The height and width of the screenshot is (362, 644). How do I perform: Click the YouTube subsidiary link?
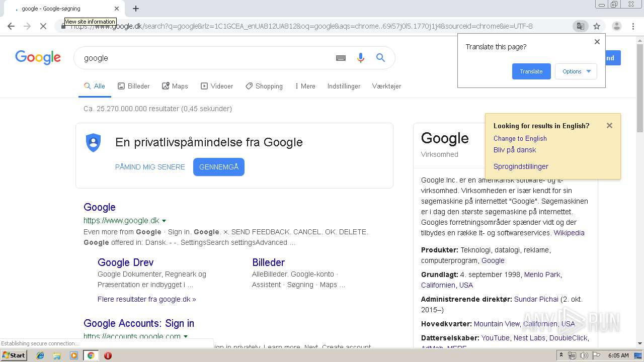(x=496, y=338)
